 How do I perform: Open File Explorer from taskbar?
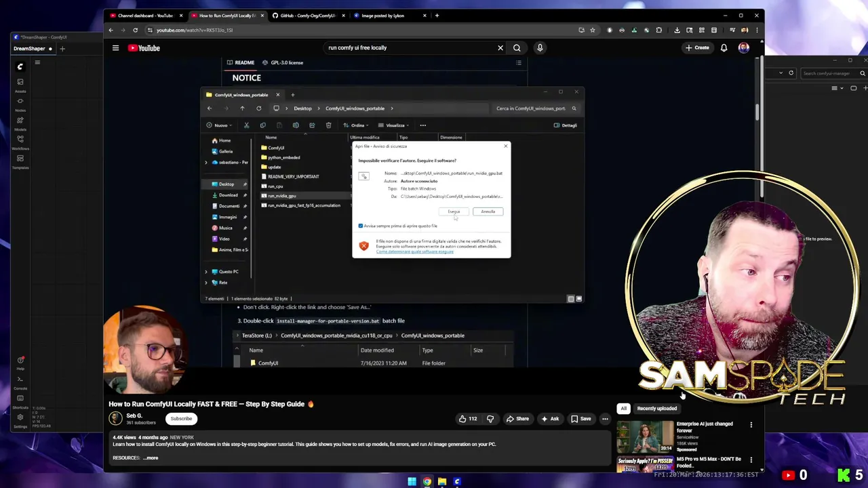coord(441,482)
